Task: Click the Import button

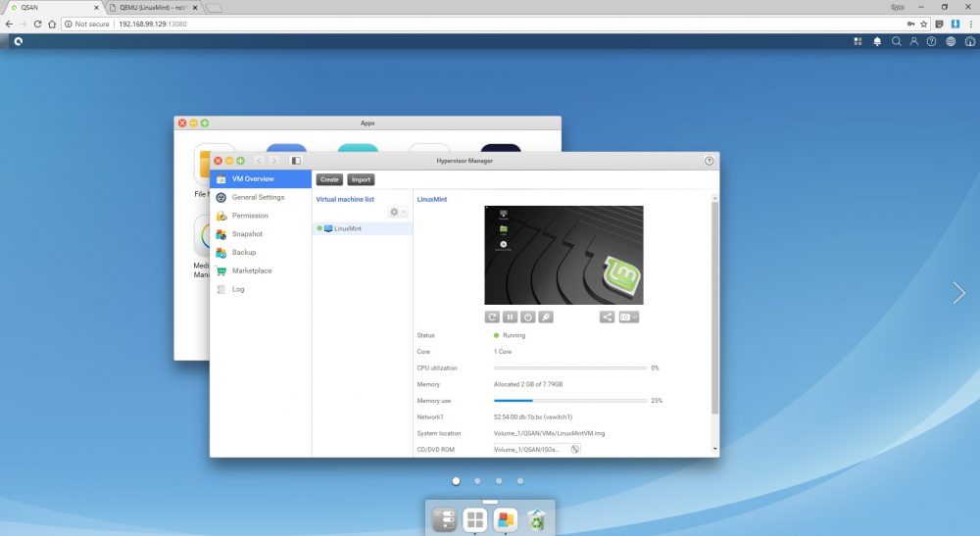Action: (361, 179)
